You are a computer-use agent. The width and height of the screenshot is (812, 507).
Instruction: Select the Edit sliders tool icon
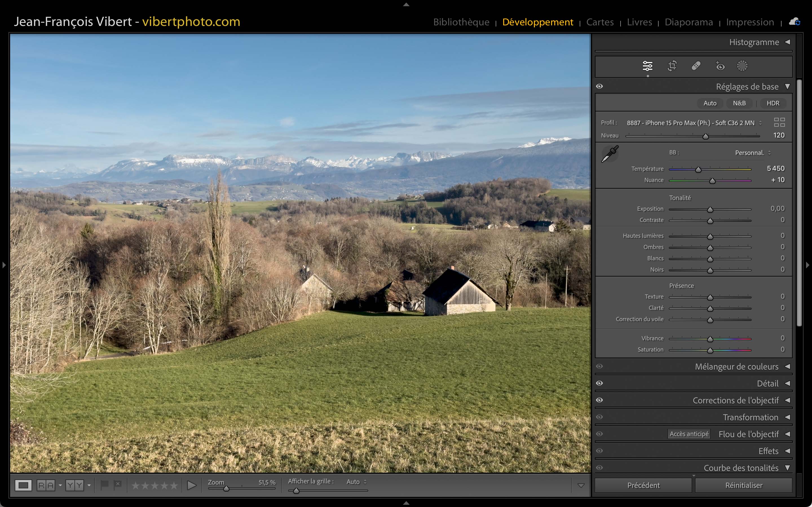647,66
